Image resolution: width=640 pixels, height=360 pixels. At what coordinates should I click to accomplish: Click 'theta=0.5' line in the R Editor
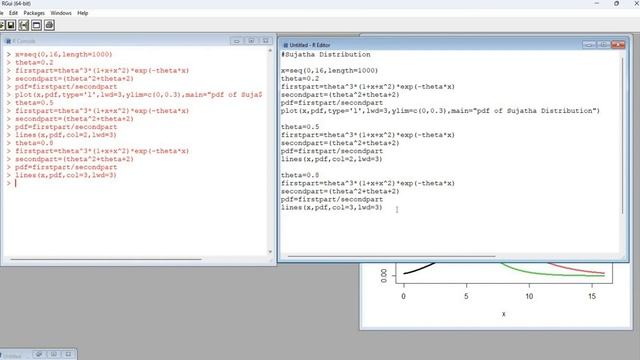point(300,127)
